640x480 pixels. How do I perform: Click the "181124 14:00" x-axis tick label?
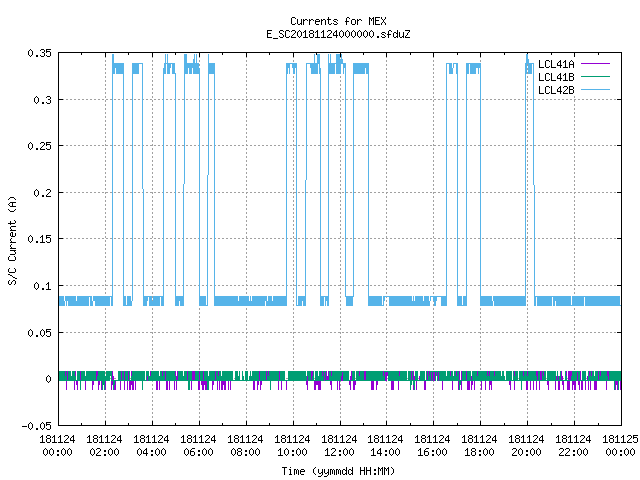pos(385,446)
